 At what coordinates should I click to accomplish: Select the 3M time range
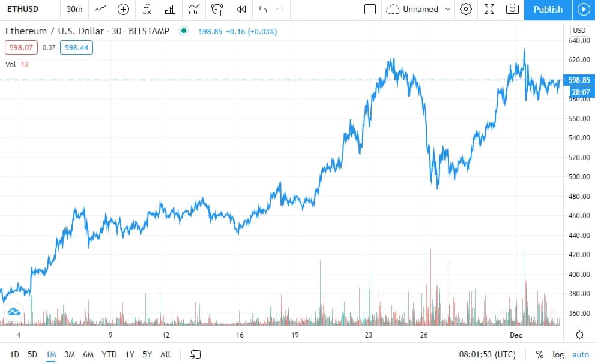(70, 354)
